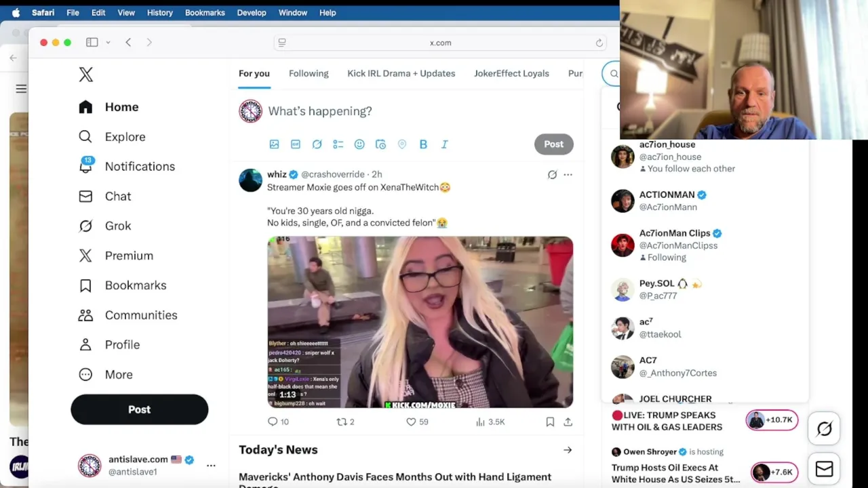Add a GIF to the post
Viewport: 868px width, 488px height.
(296, 144)
